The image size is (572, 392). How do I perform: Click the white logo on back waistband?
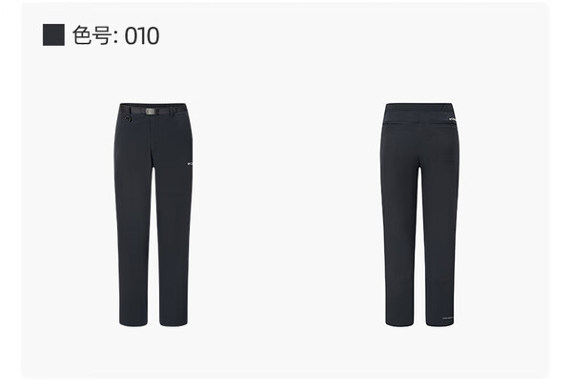point(452,119)
